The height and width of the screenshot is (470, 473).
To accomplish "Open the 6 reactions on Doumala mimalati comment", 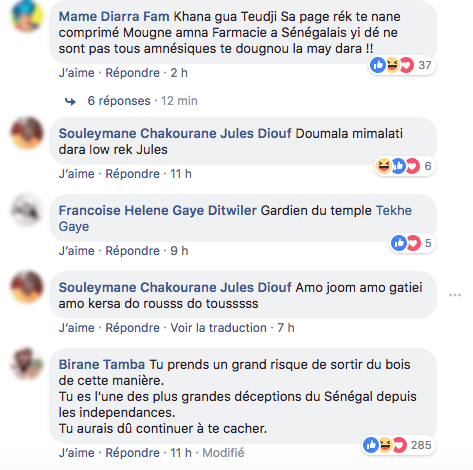I will click(404, 166).
